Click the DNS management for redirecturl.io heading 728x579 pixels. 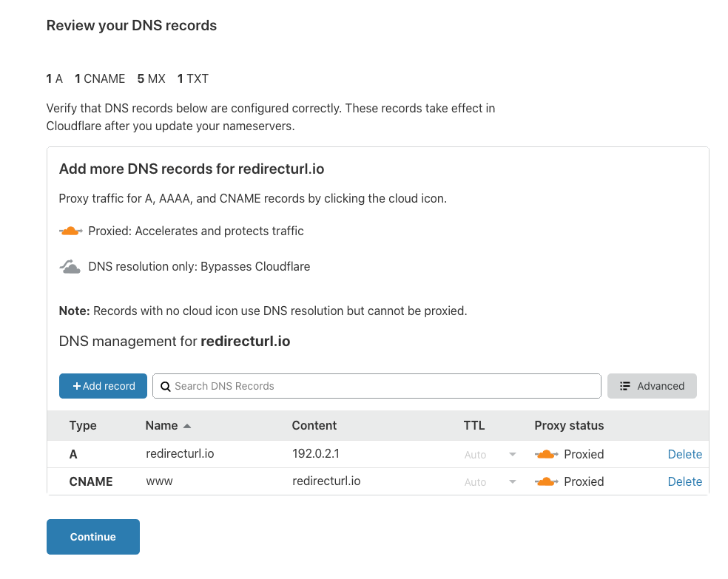175,342
